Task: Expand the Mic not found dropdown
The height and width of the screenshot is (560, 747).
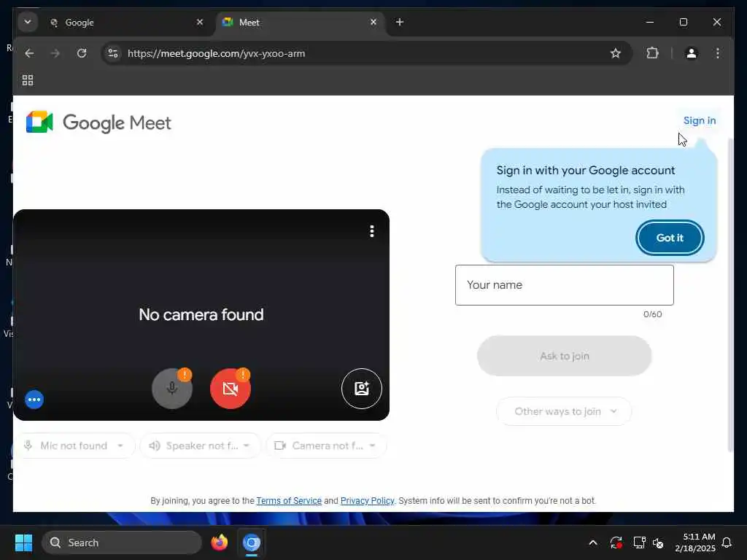Action: pyautogui.click(x=75, y=446)
